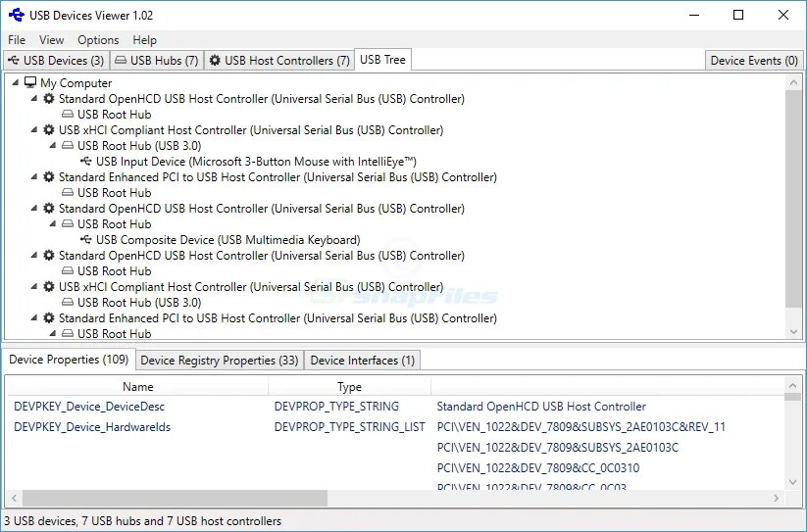807x532 pixels.
Task: Click the horizontal scrollbar left arrow
Action: click(x=15, y=498)
